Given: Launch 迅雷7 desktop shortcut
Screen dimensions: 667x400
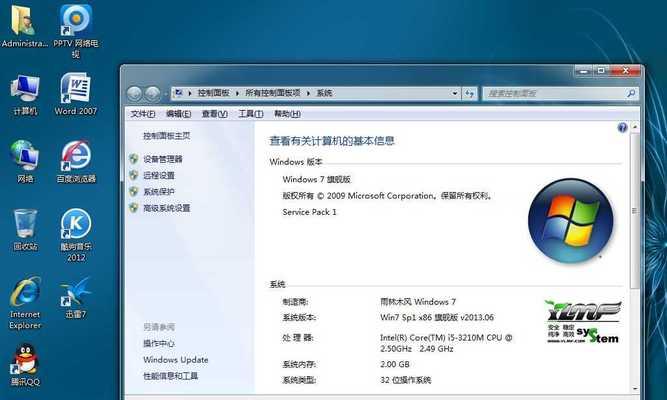Looking at the screenshot, I should (x=76, y=298).
